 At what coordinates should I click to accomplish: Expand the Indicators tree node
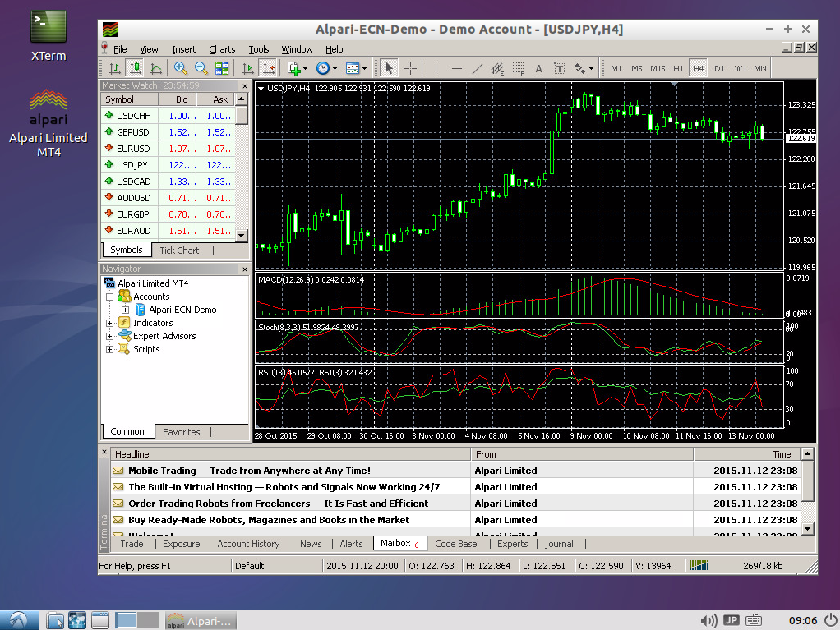(x=110, y=323)
